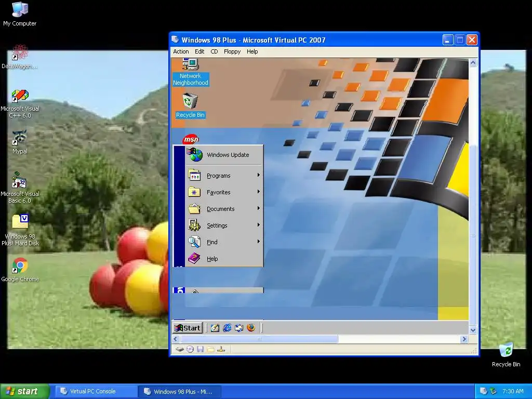Screen dimensions: 532x399
Task: Expand the Settings submenu
Action: coord(224,225)
